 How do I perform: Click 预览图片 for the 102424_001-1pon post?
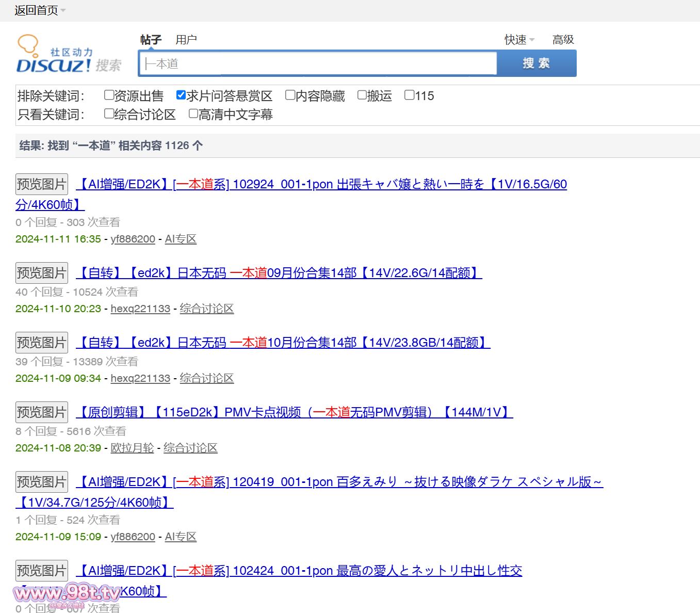click(x=42, y=571)
